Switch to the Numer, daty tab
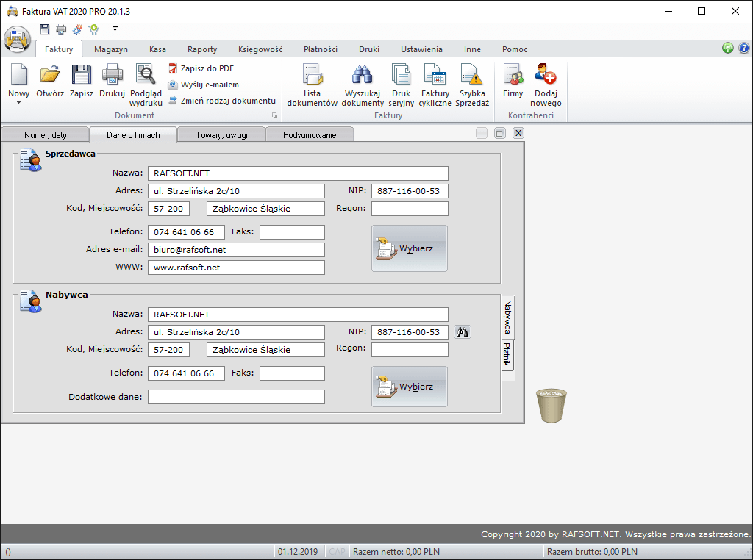 [x=45, y=134]
